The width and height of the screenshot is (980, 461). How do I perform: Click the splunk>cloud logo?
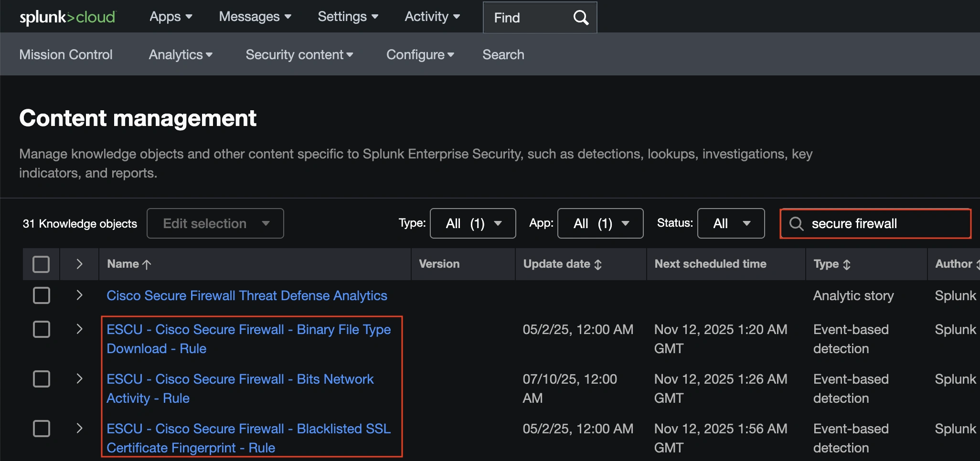[67, 16]
